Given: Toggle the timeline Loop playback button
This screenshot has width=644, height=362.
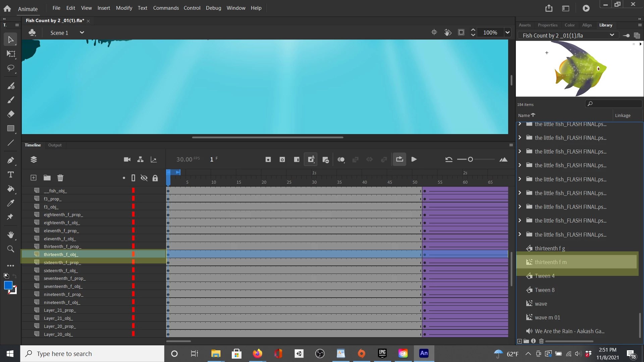Looking at the screenshot, I should coord(399,159).
